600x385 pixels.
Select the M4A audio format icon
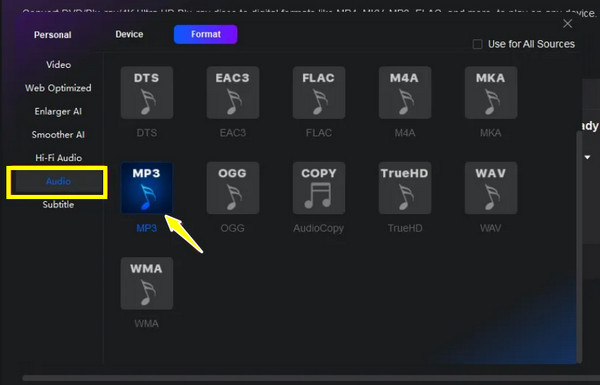pyautogui.click(x=405, y=93)
